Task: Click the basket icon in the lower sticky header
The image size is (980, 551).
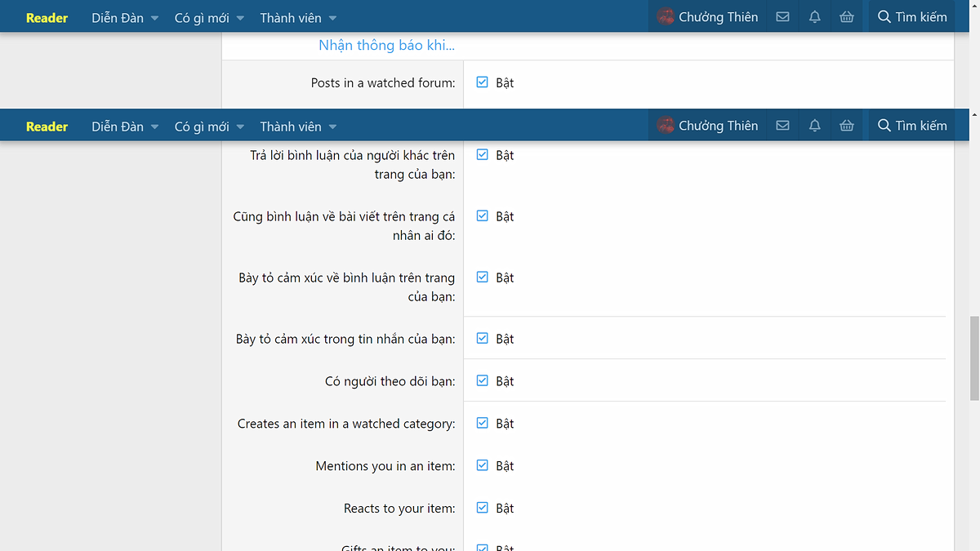Action: tap(847, 126)
